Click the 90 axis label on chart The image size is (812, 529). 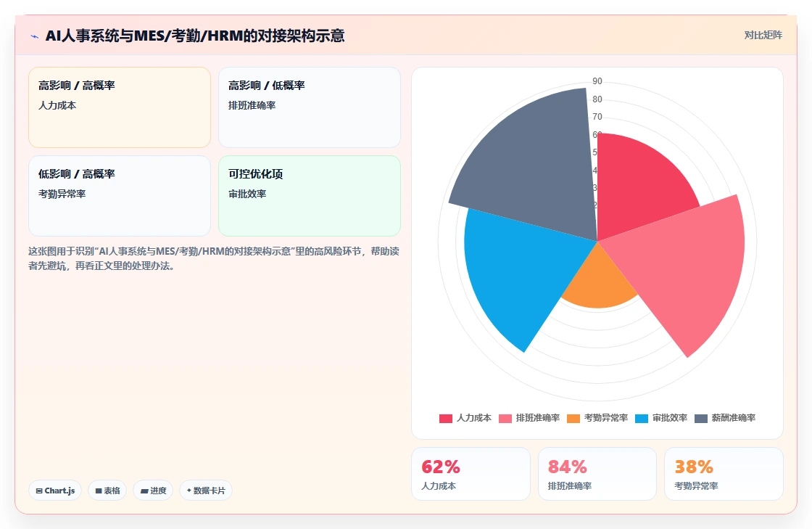pos(597,81)
